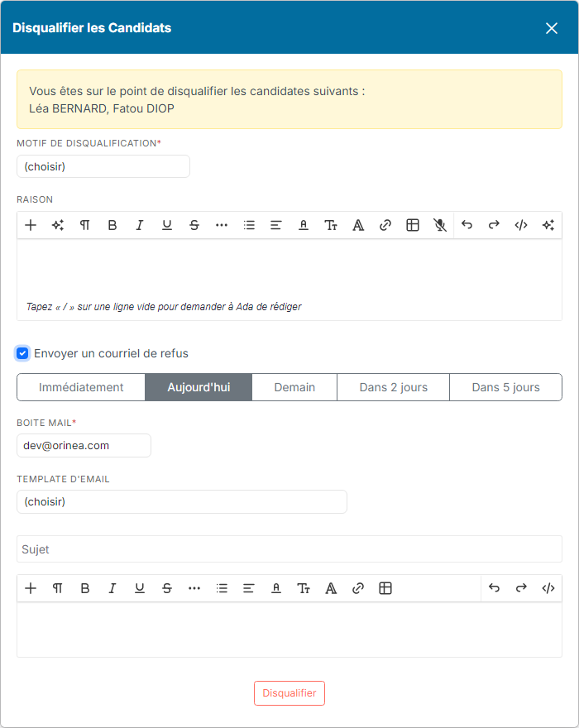Select the Dans 5 jours timing tab
The image size is (579, 728).
click(505, 387)
